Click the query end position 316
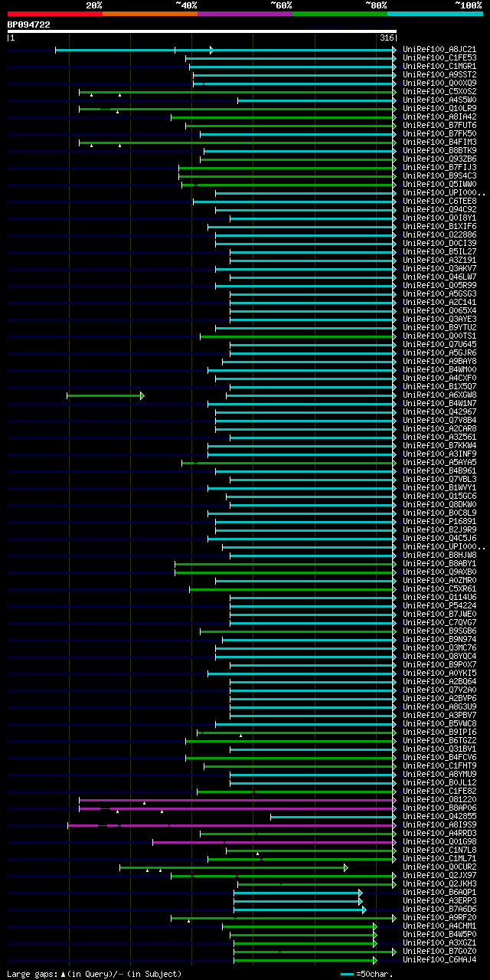The height and width of the screenshot is (980, 490). point(386,38)
